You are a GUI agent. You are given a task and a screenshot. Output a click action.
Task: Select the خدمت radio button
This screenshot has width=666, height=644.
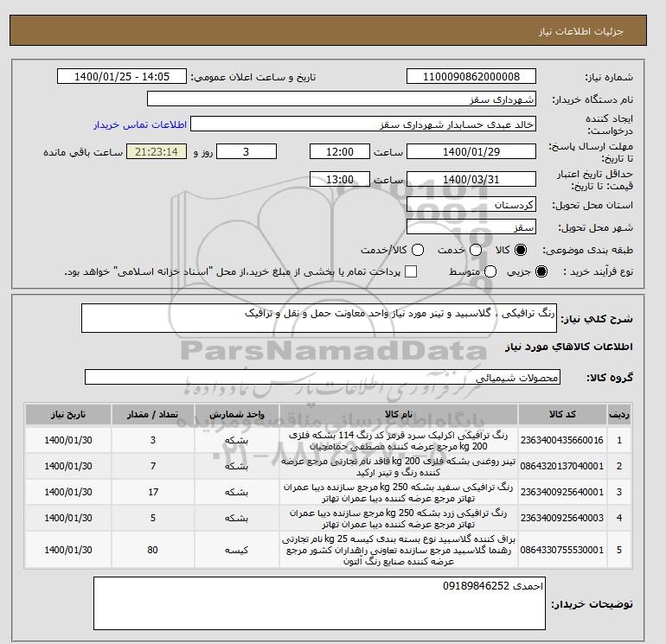click(x=476, y=250)
